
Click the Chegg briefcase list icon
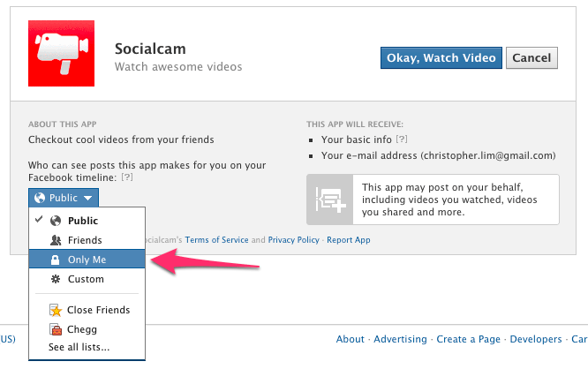(x=56, y=329)
